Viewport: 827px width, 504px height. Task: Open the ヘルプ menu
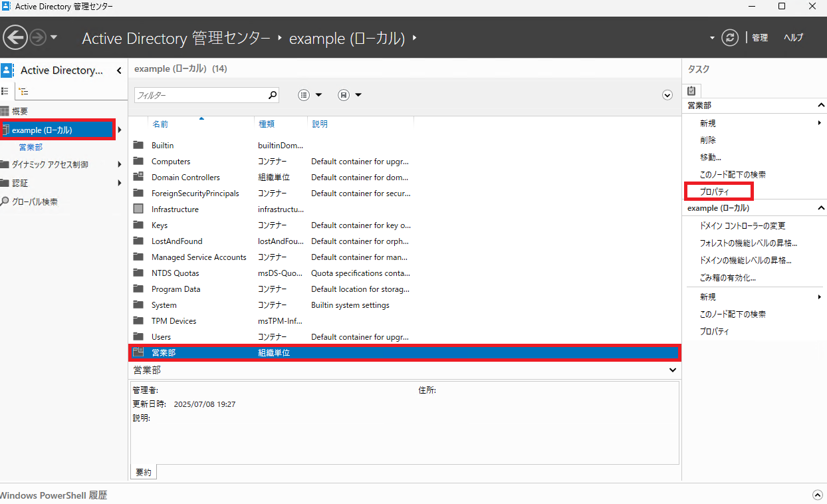pos(793,38)
